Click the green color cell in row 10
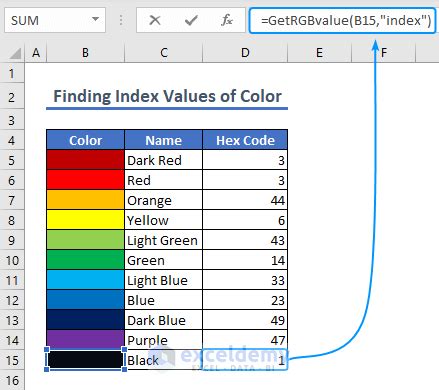The height and width of the screenshot is (390, 439). tap(85, 260)
